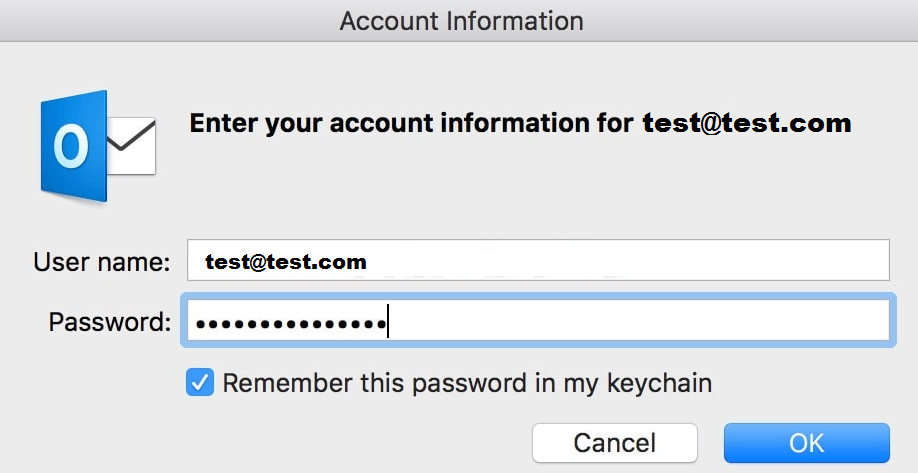The height and width of the screenshot is (473, 918).
Task: Click the bold test@test.com address in the heading
Action: pos(747,124)
